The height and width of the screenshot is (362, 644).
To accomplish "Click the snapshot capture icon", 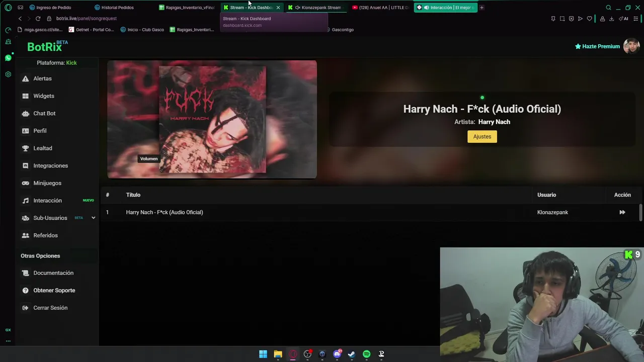I will pyautogui.click(x=562, y=19).
